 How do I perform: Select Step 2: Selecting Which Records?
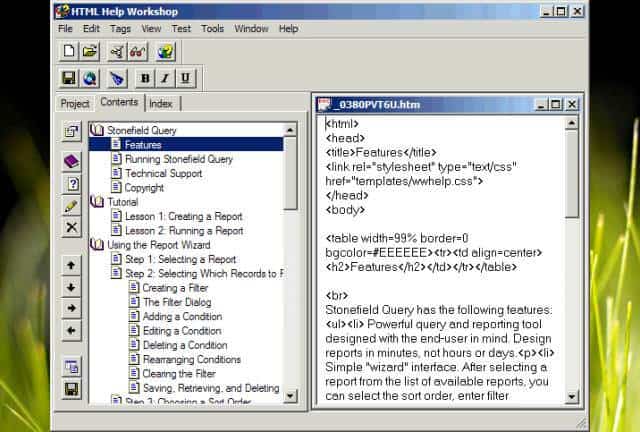(x=204, y=274)
